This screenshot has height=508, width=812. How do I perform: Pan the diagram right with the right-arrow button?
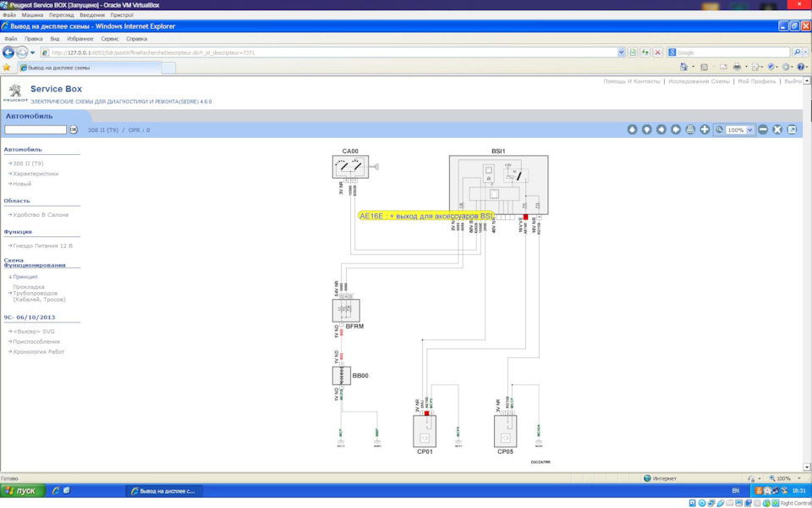(x=675, y=130)
